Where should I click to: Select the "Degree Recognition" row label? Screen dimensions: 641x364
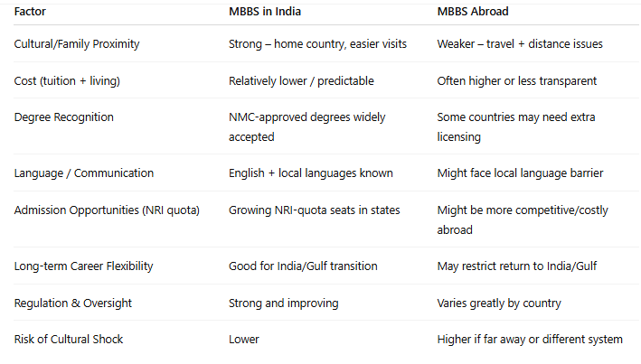pos(63,117)
